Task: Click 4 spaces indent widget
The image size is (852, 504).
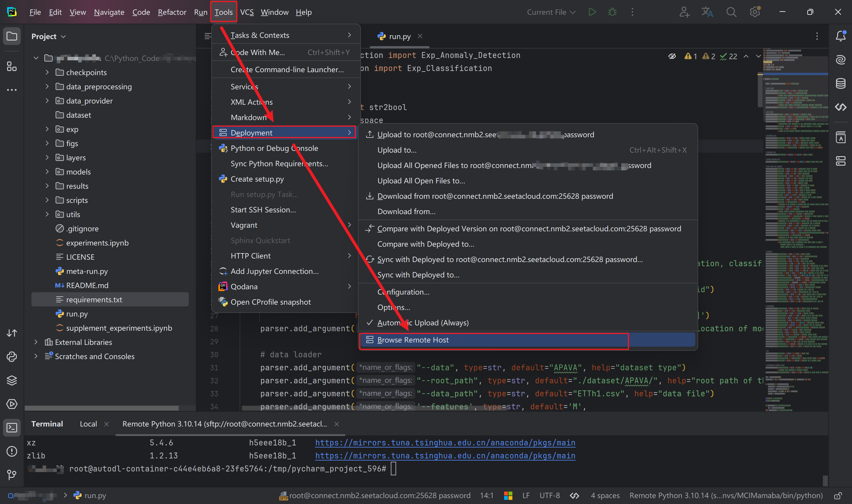Action: (x=605, y=495)
